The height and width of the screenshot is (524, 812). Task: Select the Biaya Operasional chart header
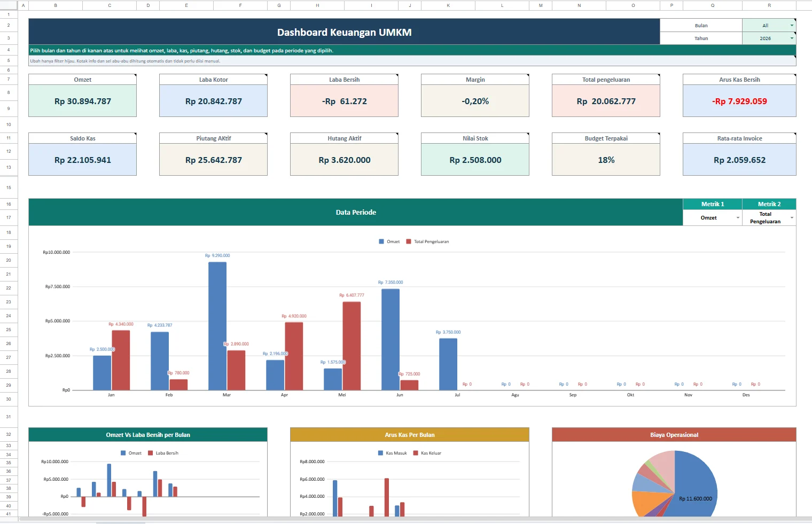coord(674,435)
